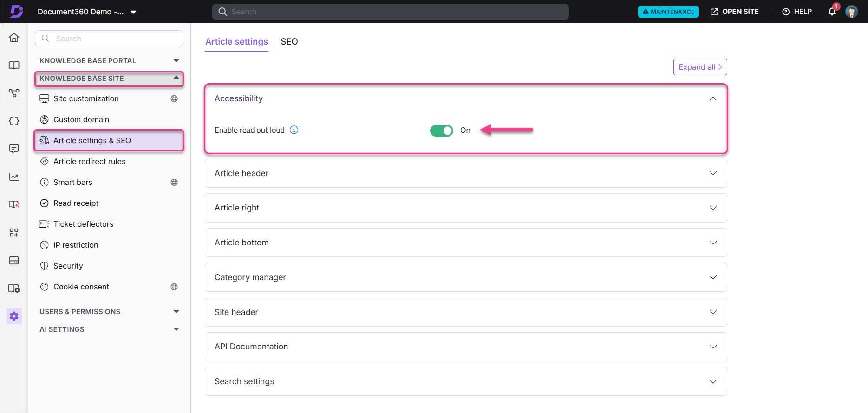Expand the Article right panel
This screenshot has width=868, height=413.
click(466, 208)
